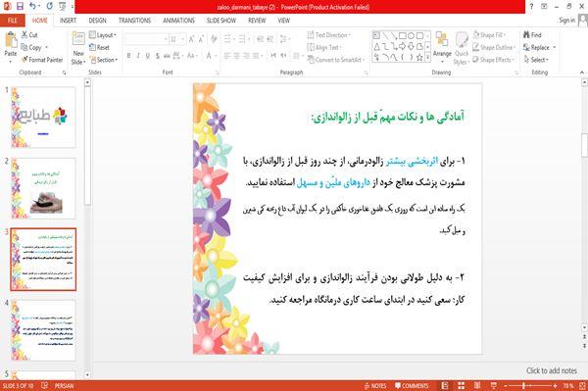The width and height of the screenshot is (588, 391).
Task: Toggle numbered list formatting
Action: [243, 39]
